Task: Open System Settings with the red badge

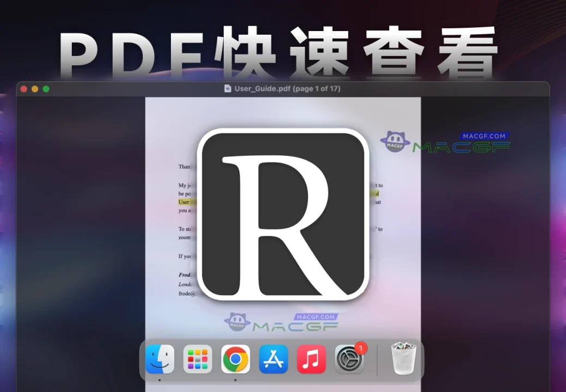Action: (x=349, y=359)
